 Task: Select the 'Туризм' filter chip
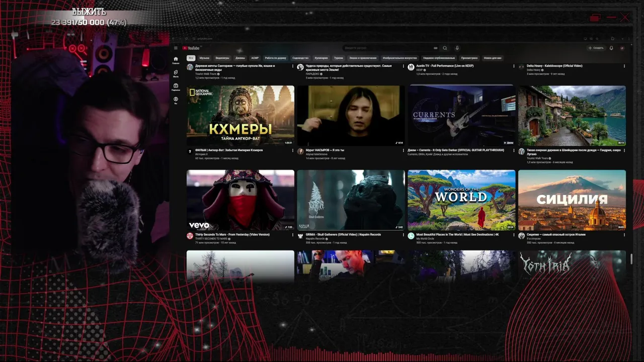click(x=339, y=58)
